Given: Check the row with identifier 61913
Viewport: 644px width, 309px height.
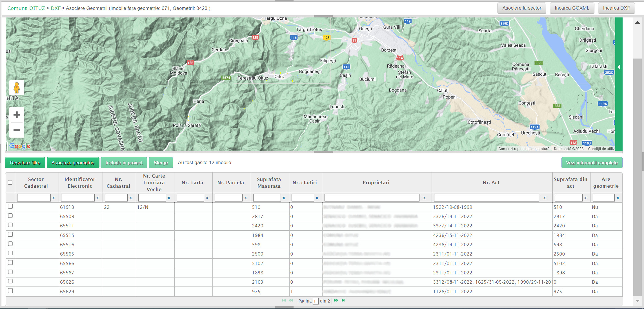Looking at the screenshot, I should (10, 206).
